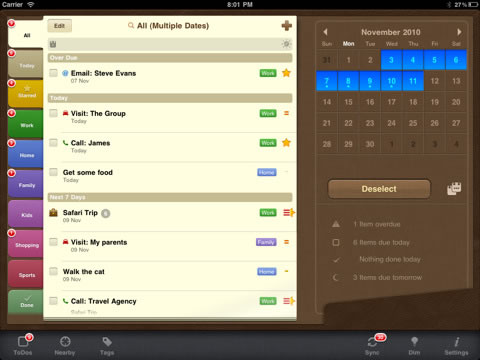Screen dimensions: 480x360
Task: Tap priority icon on Visit: My parents
Action: coord(286,242)
